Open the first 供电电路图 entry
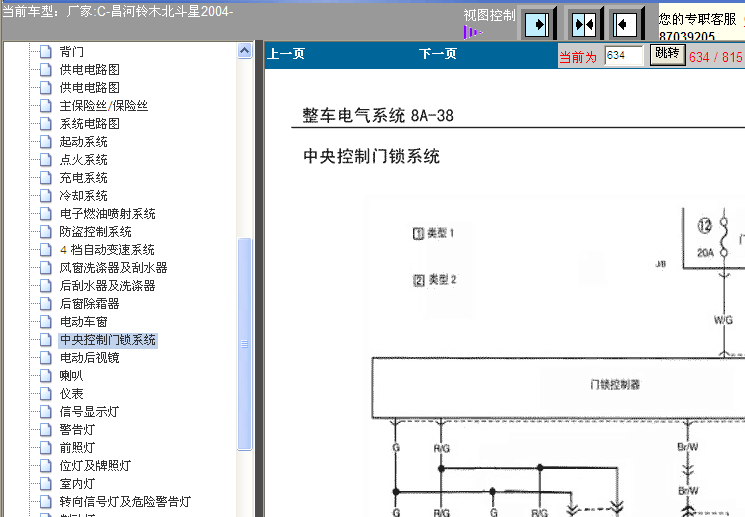This screenshot has height=517, width=745. pos(89,69)
